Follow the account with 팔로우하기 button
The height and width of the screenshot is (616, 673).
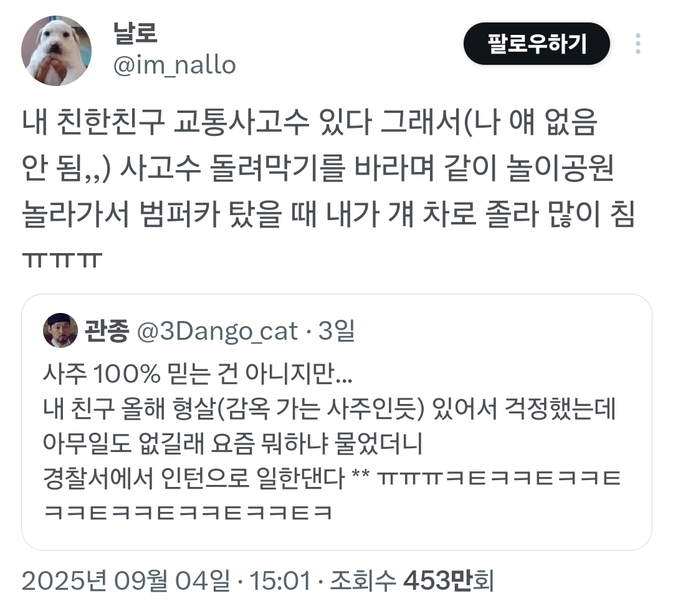pyautogui.click(x=537, y=44)
